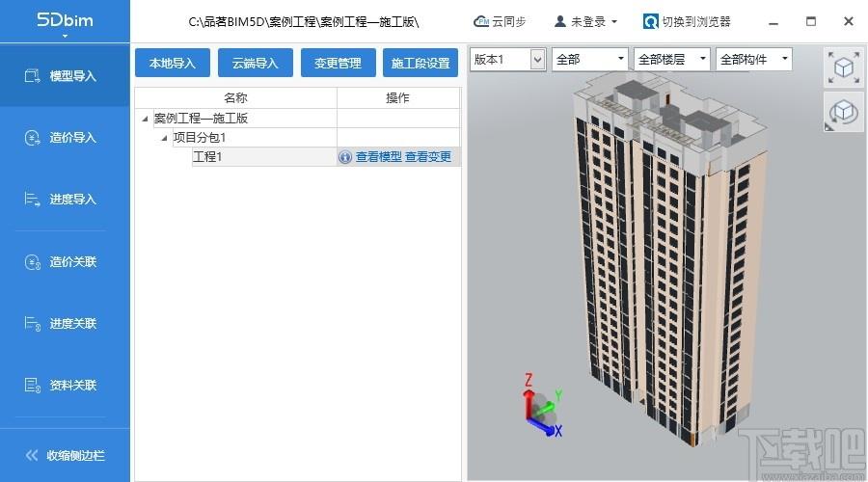Click the fit-to-view cube icon
868x482 pixels.
844,68
